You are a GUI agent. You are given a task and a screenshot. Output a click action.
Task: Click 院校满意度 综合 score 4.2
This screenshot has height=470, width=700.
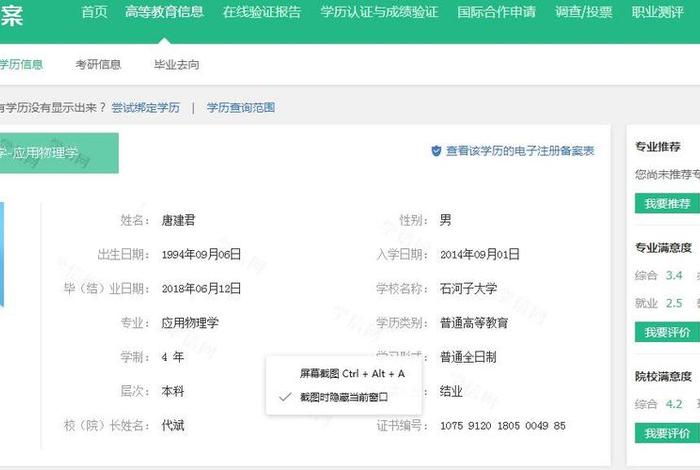point(674,404)
